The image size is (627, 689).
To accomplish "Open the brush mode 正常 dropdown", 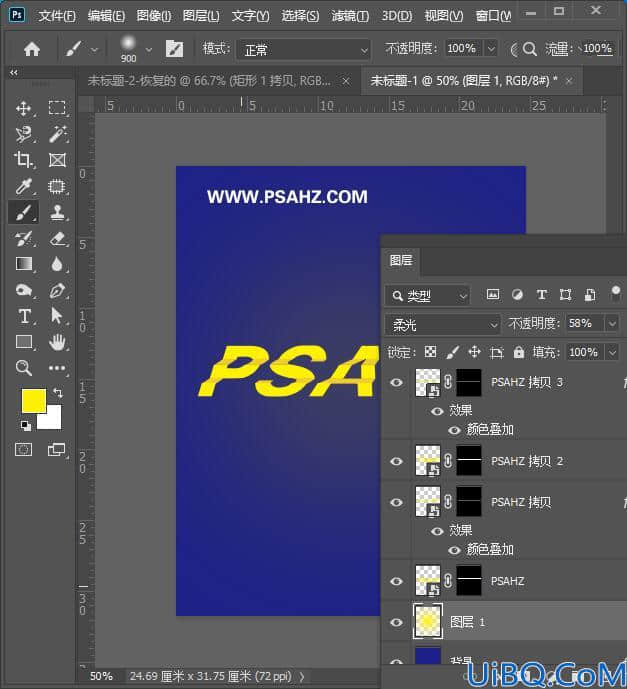I will 303,50.
